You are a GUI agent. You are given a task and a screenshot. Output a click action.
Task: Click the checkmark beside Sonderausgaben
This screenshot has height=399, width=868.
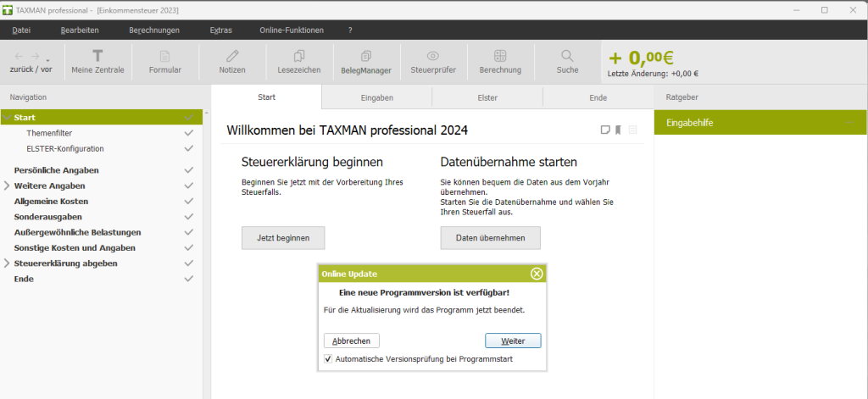[189, 216]
